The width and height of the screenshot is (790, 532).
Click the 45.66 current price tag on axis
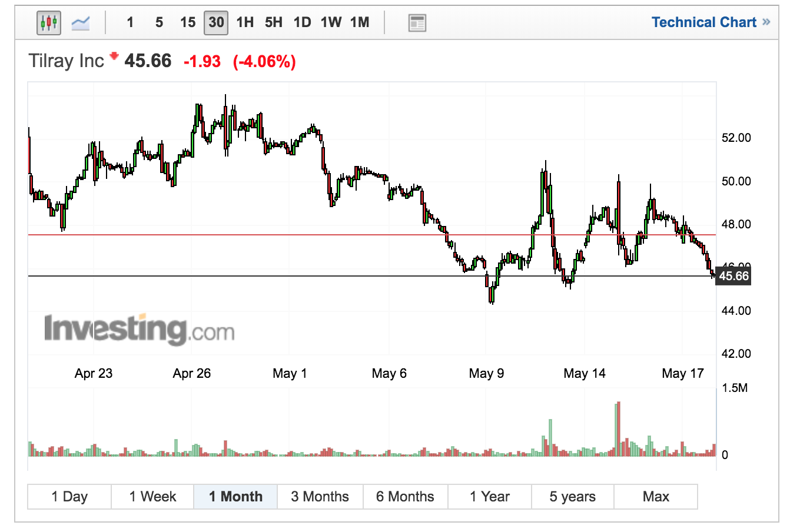click(x=733, y=276)
